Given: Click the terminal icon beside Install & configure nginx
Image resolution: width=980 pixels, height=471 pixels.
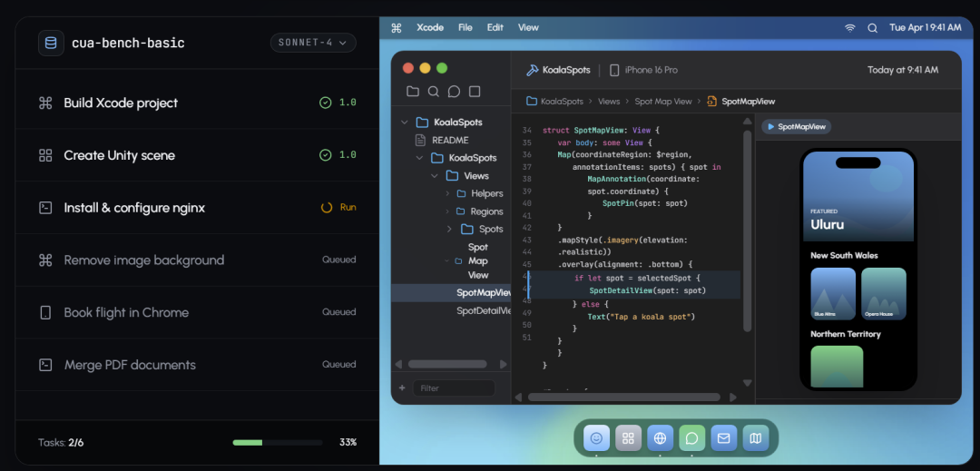Looking at the screenshot, I should point(45,208).
